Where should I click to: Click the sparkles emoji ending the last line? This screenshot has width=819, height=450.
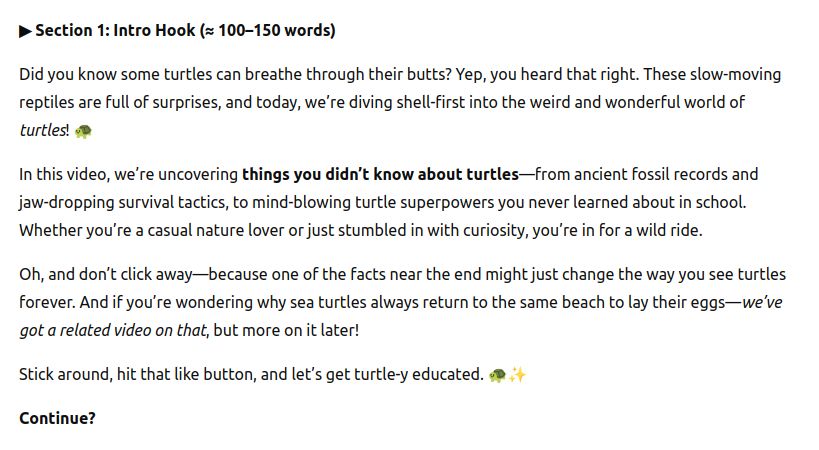[x=517, y=375]
